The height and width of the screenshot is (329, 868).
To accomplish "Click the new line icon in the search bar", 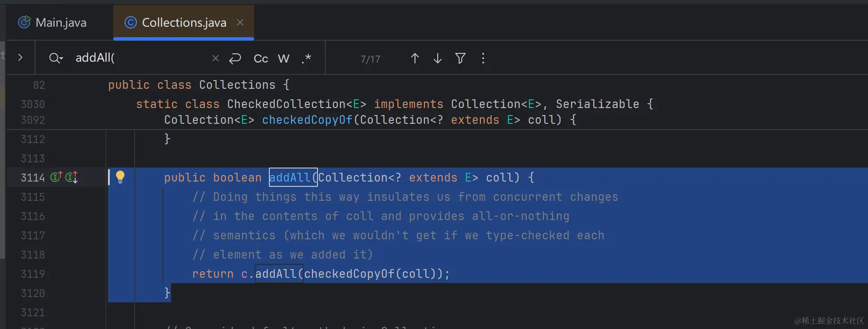I will (x=235, y=58).
